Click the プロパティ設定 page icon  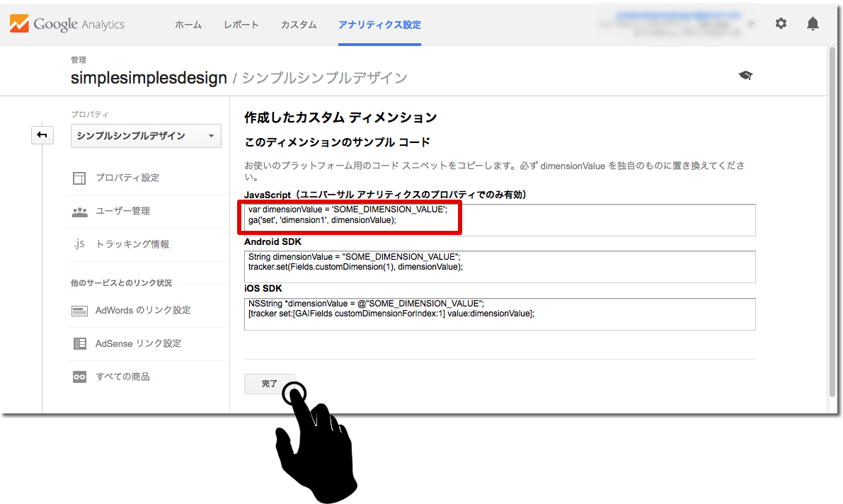tap(79, 178)
